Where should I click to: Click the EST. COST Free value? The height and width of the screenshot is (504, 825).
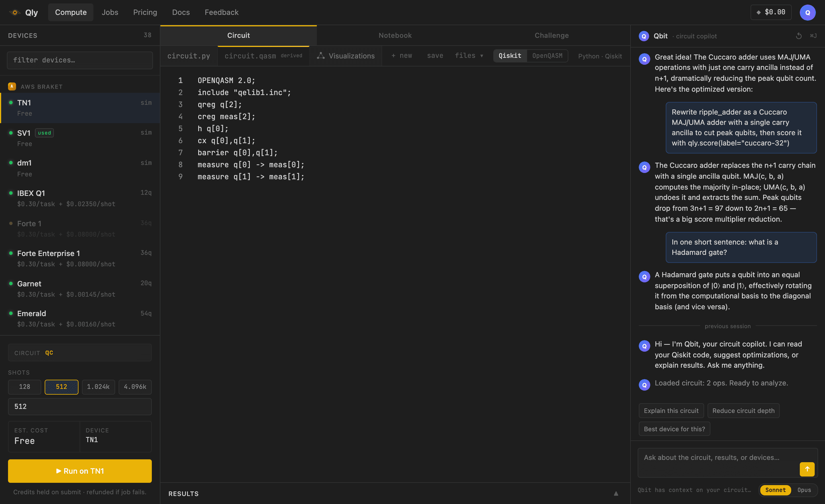click(24, 441)
